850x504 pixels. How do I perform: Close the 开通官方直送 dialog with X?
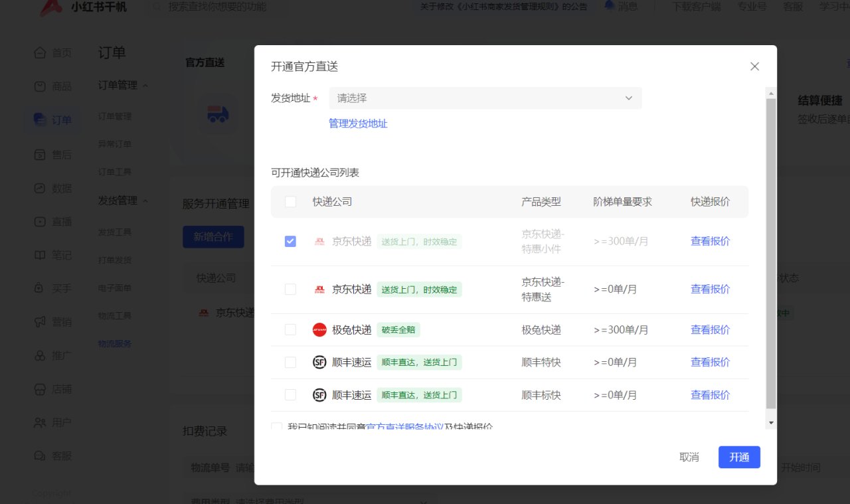[x=754, y=66]
